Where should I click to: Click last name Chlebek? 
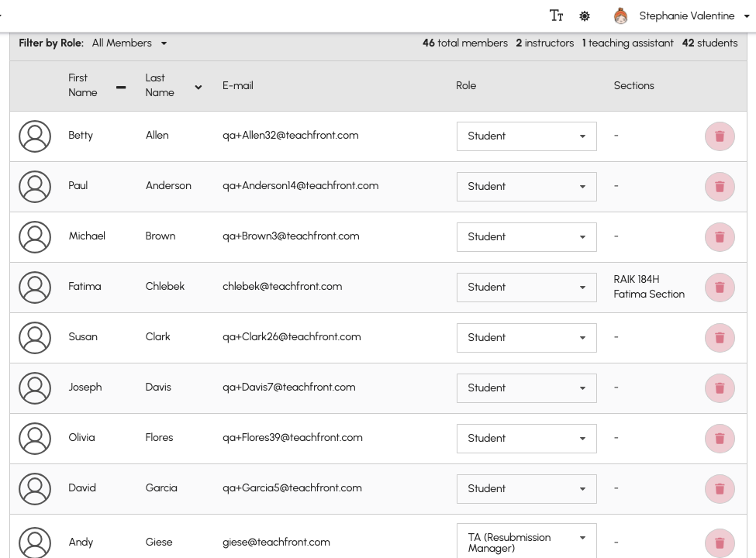pyautogui.click(x=165, y=286)
